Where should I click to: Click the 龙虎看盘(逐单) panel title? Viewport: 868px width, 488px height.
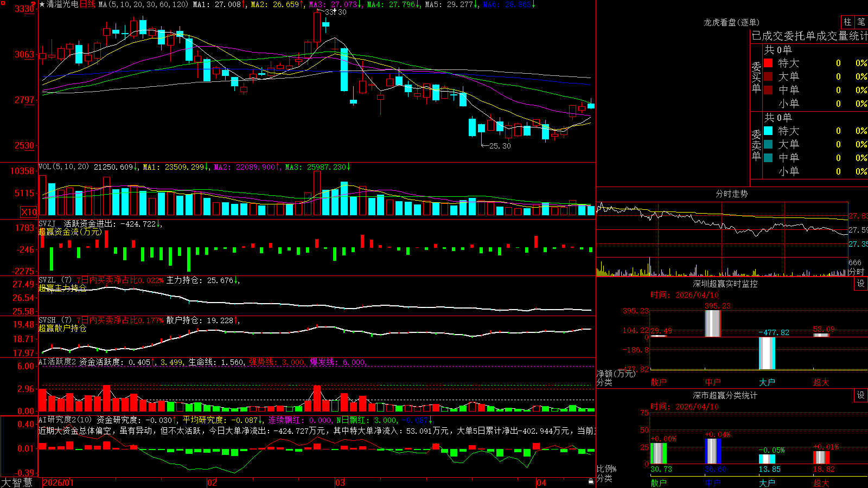[731, 22]
